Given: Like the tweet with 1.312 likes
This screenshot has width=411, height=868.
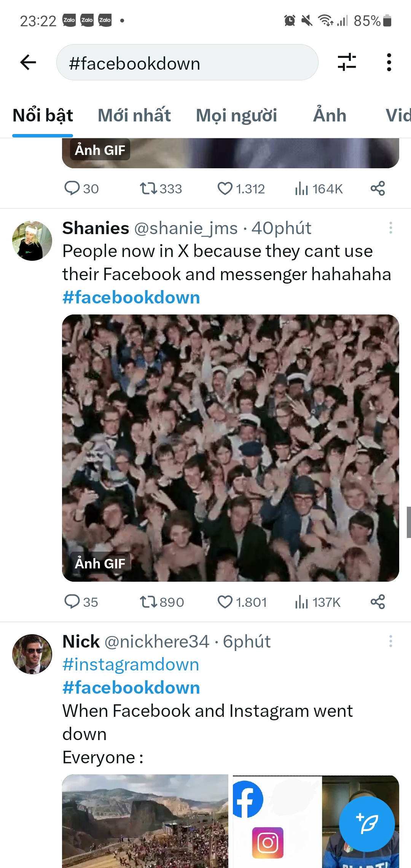Looking at the screenshot, I should click(225, 188).
